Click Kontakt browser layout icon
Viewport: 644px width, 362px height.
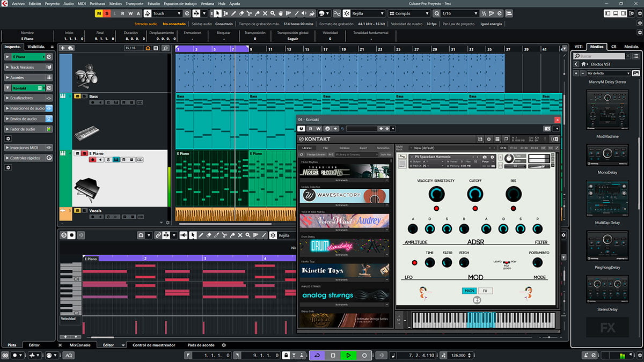click(497, 139)
